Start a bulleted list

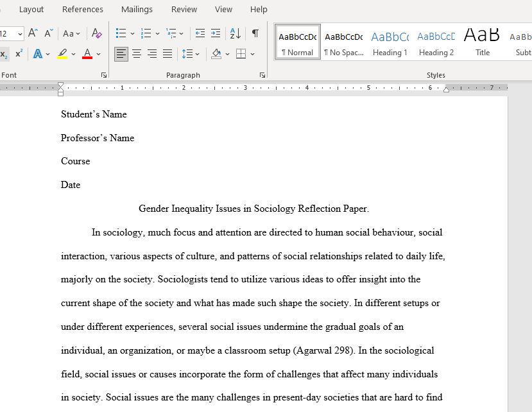coord(121,33)
